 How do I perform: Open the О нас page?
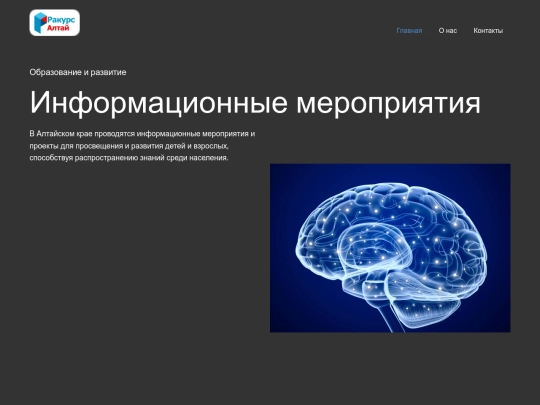pyautogui.click(x=448, y=31)
